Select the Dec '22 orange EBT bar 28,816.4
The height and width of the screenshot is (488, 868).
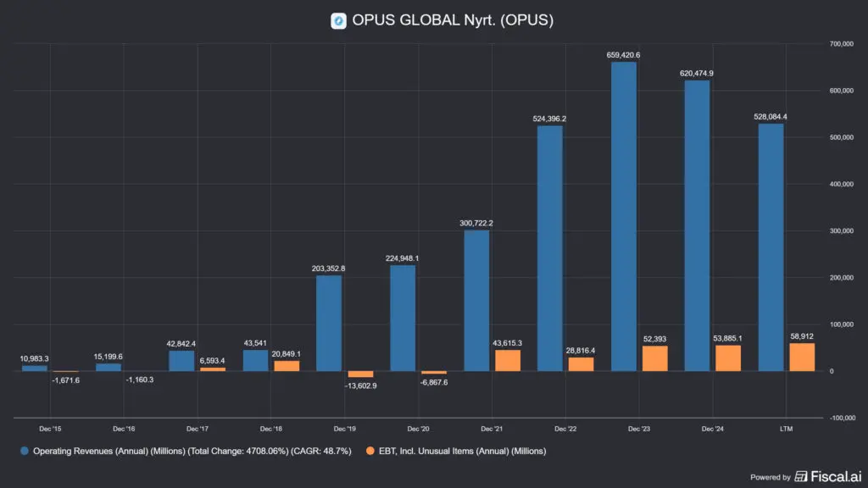click(x=581, y=364)
